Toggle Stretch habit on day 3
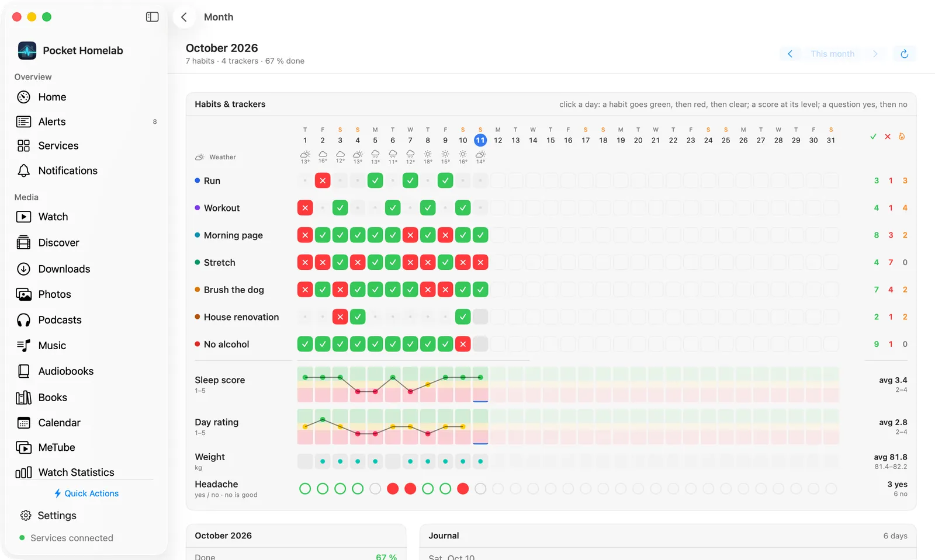935x560 pixels. (x=340, y=263)
